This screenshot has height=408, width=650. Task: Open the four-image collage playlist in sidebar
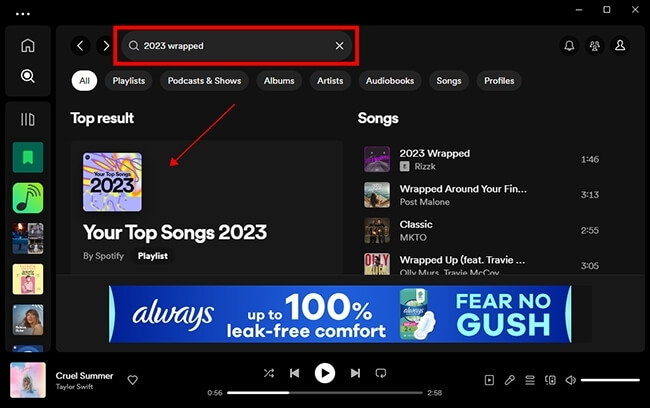[28, 238]
